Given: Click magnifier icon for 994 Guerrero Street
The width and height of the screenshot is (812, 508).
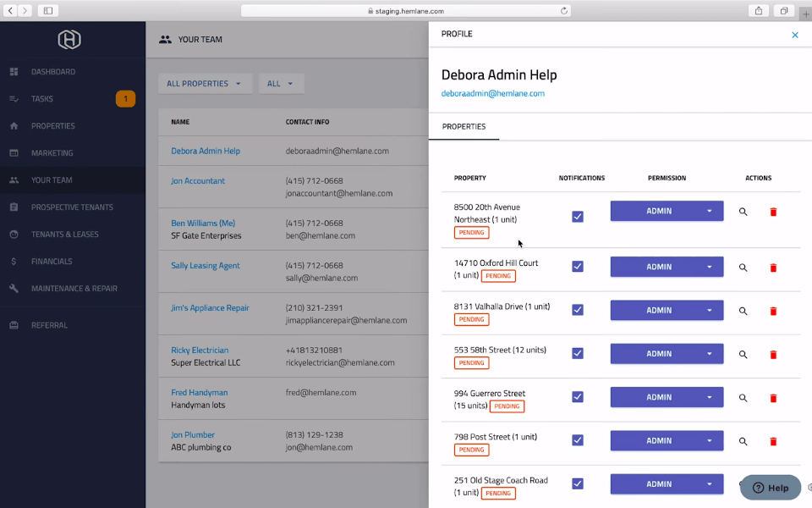Looking at the screenshot, I should pos(743,398).
